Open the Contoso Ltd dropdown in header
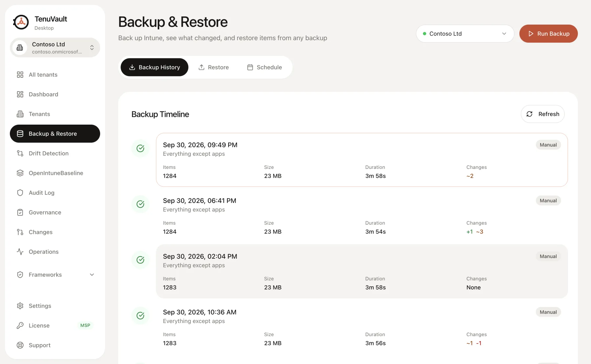The height and width of the screenshot is (364, 591). tap(465, 33)
